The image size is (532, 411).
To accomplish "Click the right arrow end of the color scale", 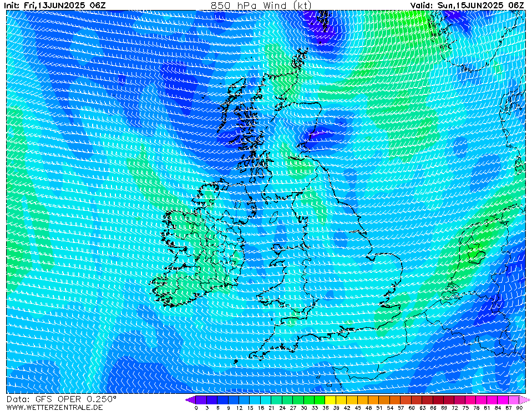I will pos(525,400).
